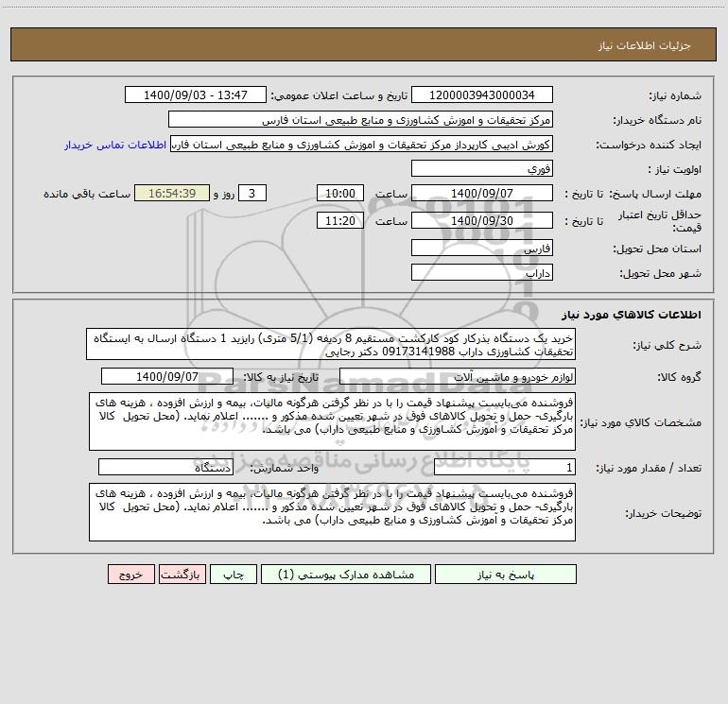Click the delivery city field داراب
This screenshot has height=704, width=728.
click(x=482, y=272)
